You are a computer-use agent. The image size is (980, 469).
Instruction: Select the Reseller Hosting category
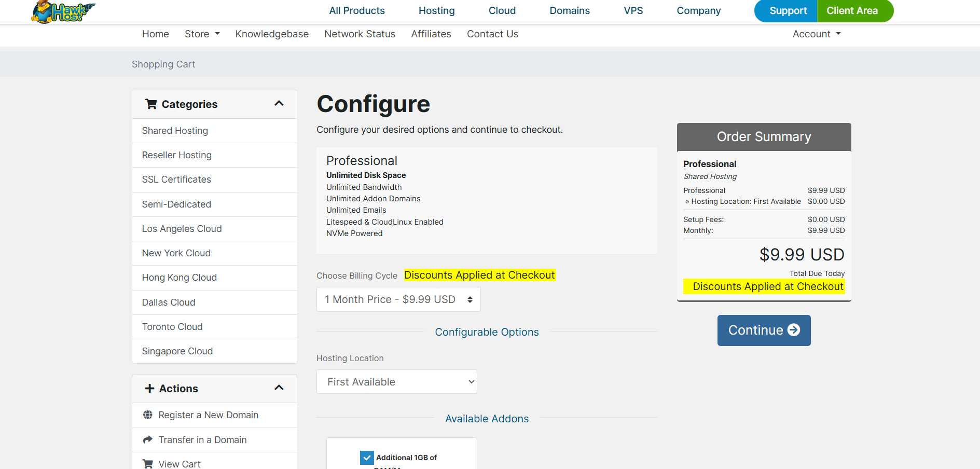click(x=177, y=155)
